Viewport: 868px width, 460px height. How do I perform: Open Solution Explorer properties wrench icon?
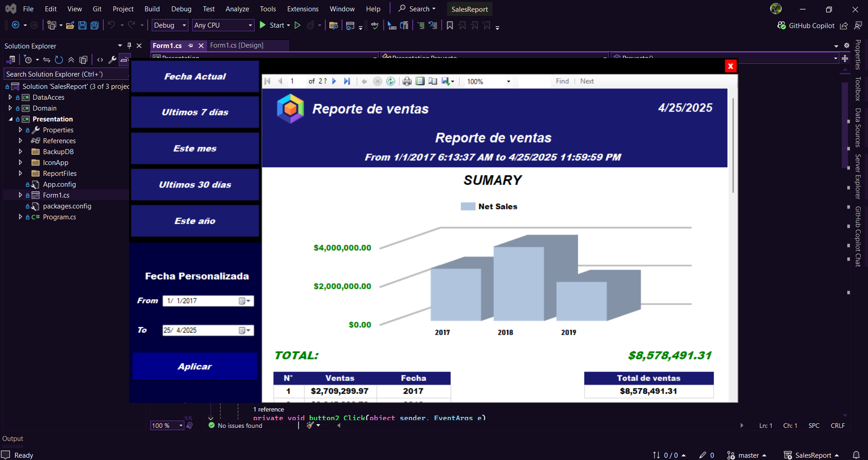click(x=112, y=60)
